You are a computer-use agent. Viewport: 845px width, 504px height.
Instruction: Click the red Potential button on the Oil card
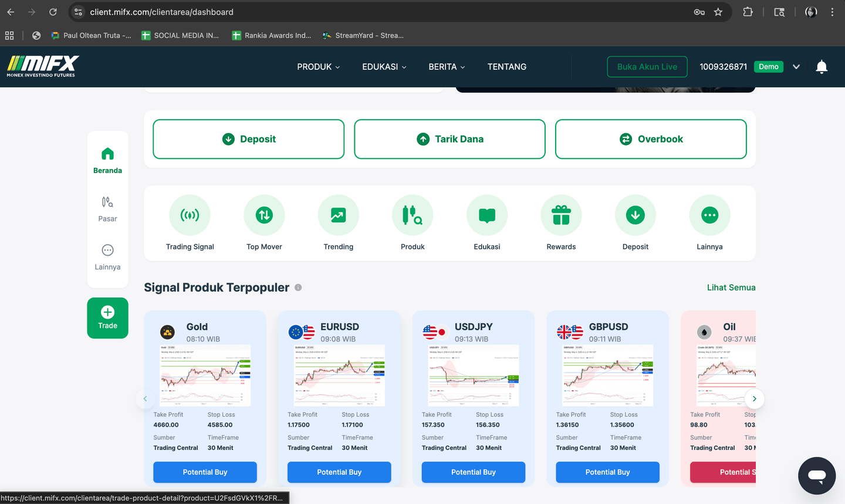(x=723, y=472)
